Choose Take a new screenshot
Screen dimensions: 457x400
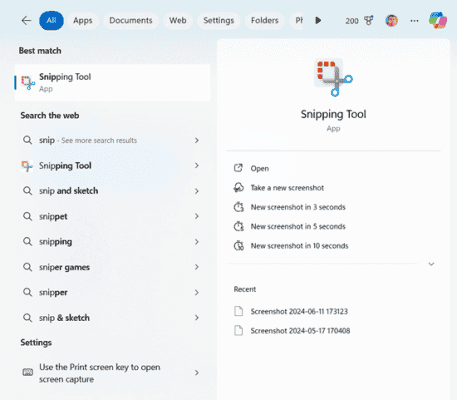tap(287, 188)
